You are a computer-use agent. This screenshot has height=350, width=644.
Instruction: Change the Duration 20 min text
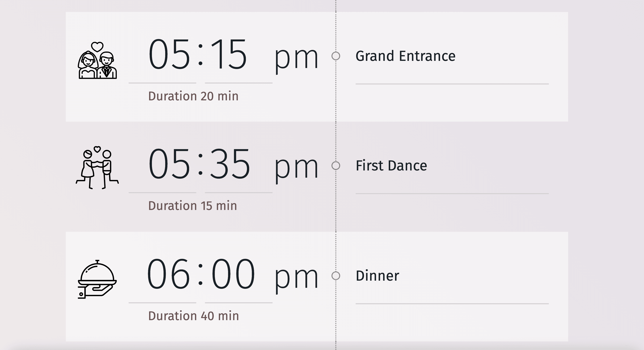pyautogui.click(x=193, y=96)
